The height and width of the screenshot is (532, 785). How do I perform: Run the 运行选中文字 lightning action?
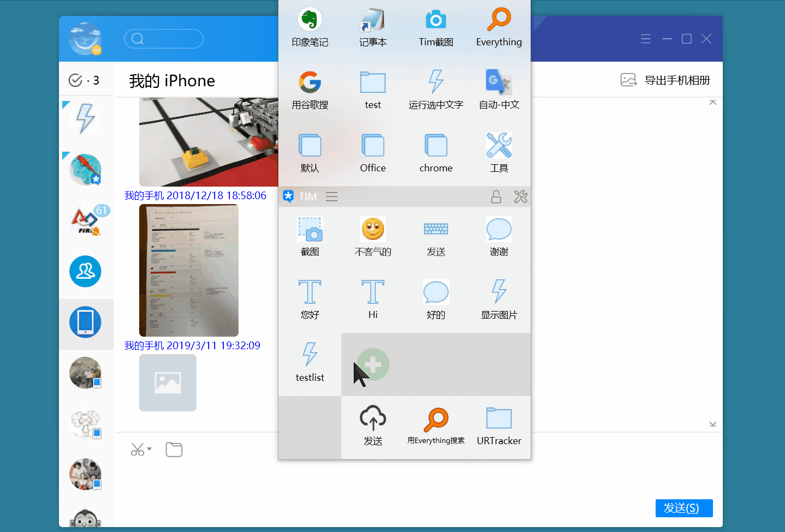tap(436, 82)
